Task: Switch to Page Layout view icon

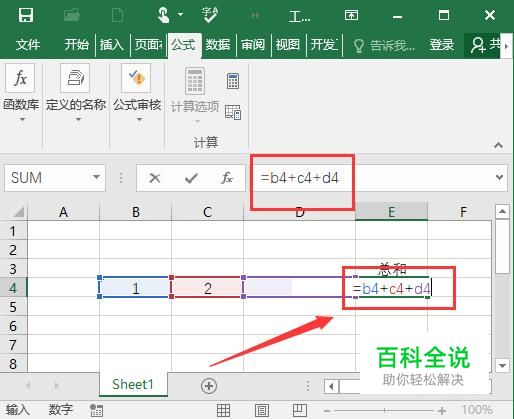Action: pos(262,411)
